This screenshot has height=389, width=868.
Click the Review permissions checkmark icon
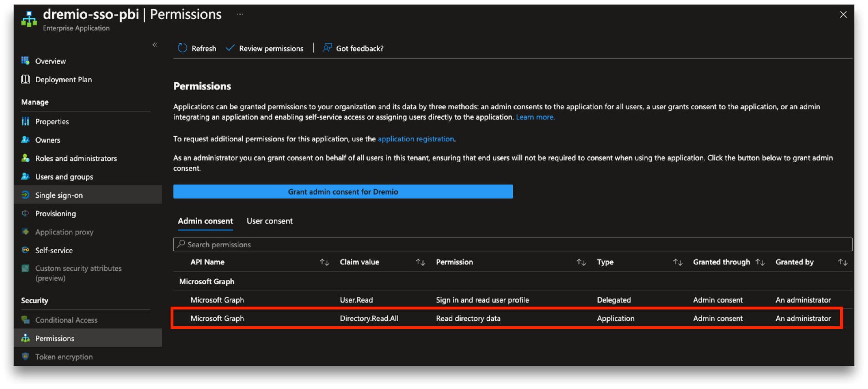tap(230, 48)
